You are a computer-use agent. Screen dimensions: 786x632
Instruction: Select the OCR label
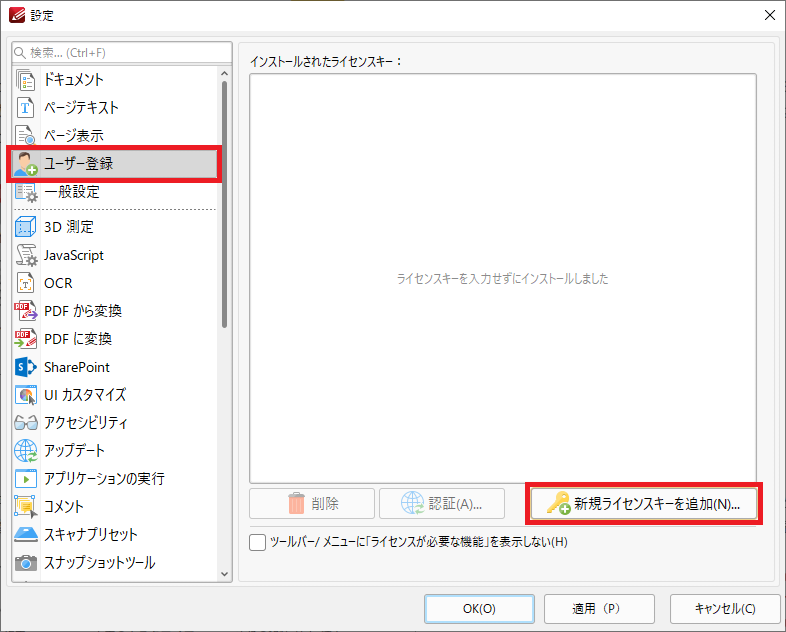click(x=58, y=283)
